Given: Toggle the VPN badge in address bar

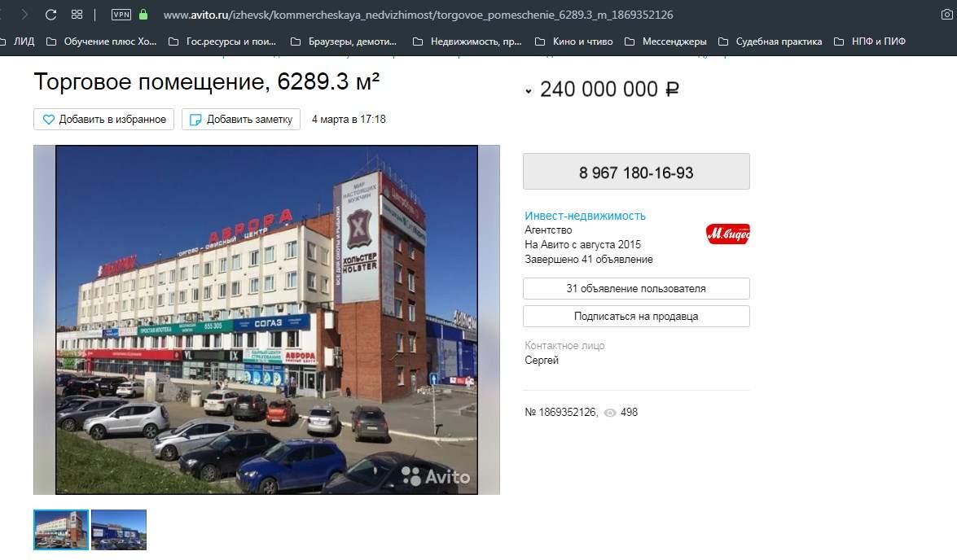Looking at the screenshot, I should click(x=121, y=15).
